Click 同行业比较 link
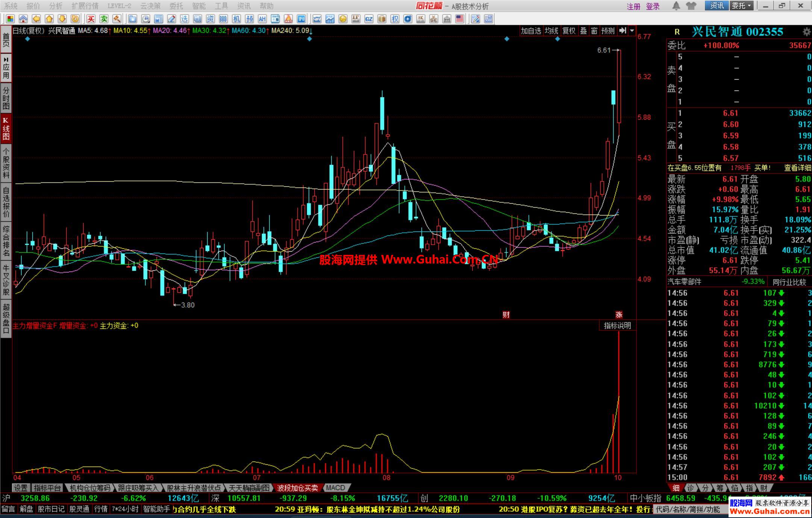Screen dimensions: 812x518 coord(789,282)
